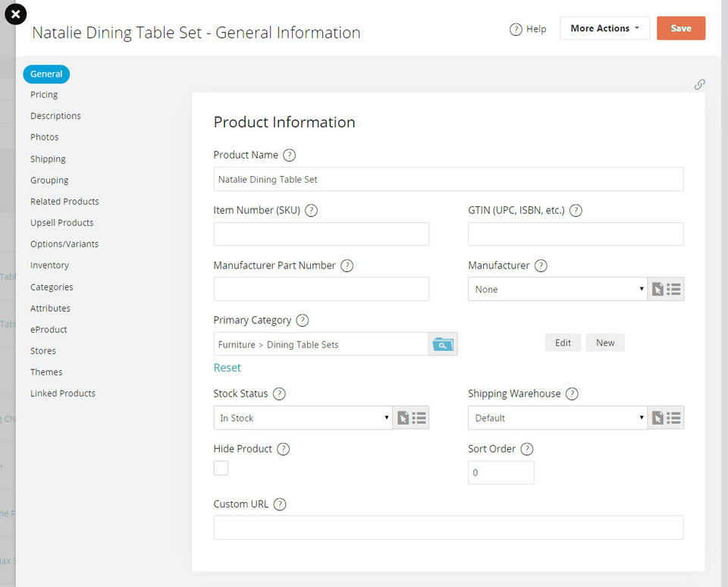Click the Reset link under Primary Category
Screen dimensions: 728x587
click(227, 368)
